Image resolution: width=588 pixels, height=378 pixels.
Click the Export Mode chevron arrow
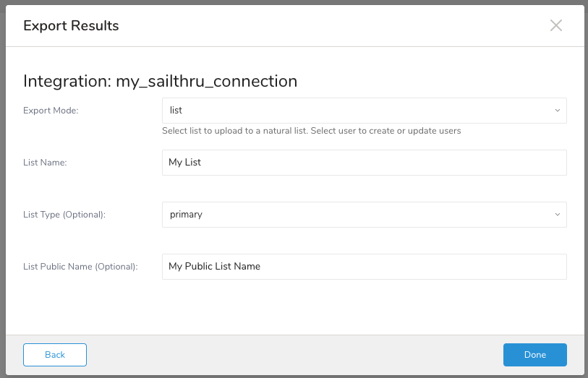pos(557,111)
